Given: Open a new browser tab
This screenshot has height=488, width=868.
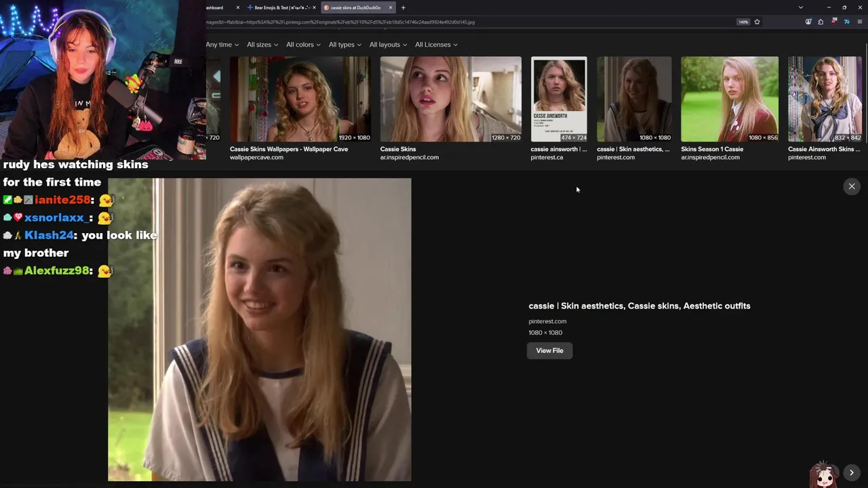Looking at the screenshot, I should pyautogui.click(x=403, y=7).
